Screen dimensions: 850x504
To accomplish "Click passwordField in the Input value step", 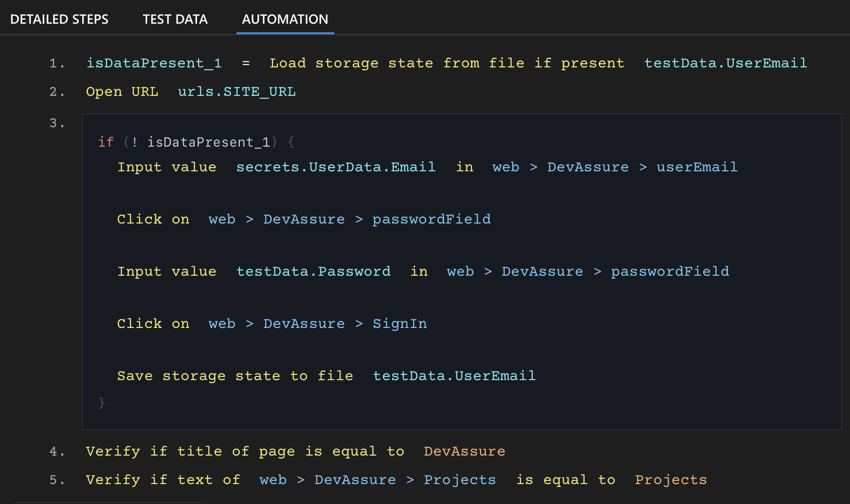I will tap(670, 271).
